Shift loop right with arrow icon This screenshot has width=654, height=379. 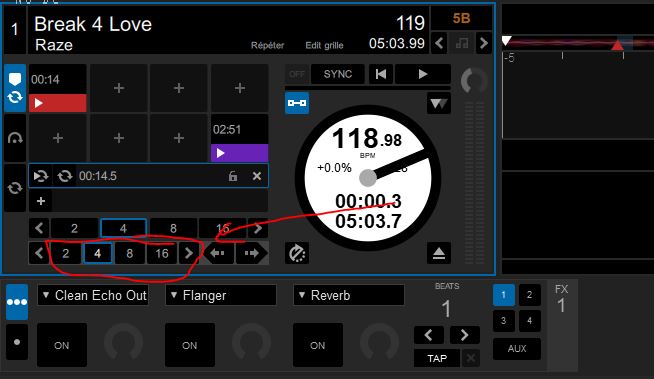click(252, 253)
